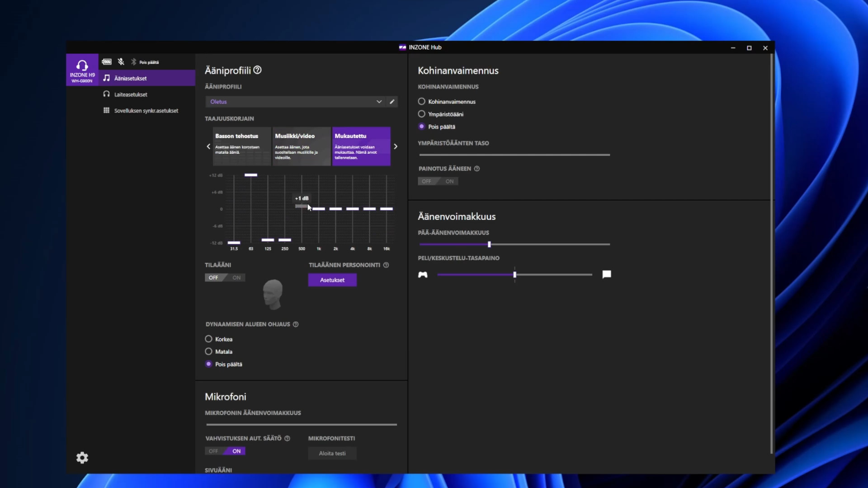Click the chat bubble balance icon

tap(607, 274)
